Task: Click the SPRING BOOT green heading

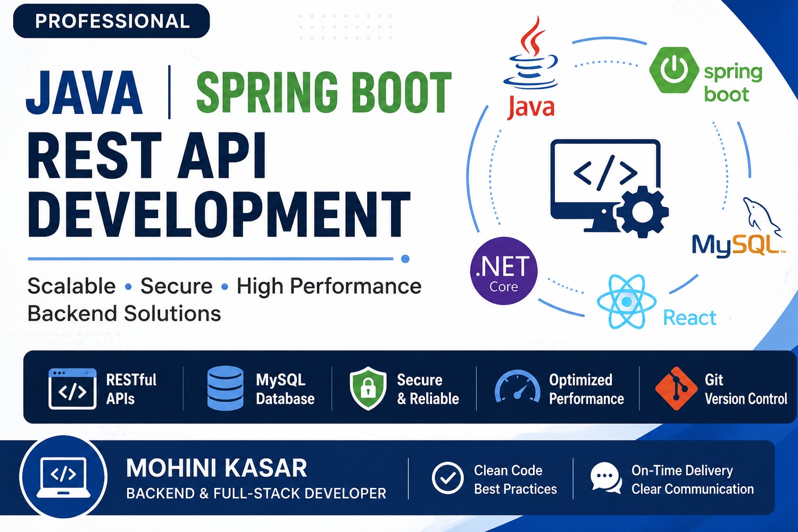Action: [324, 93]
